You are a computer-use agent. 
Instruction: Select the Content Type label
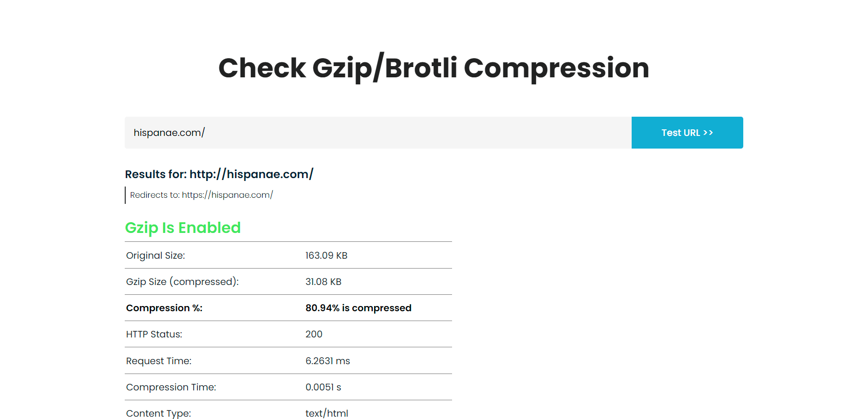[159, 413]
